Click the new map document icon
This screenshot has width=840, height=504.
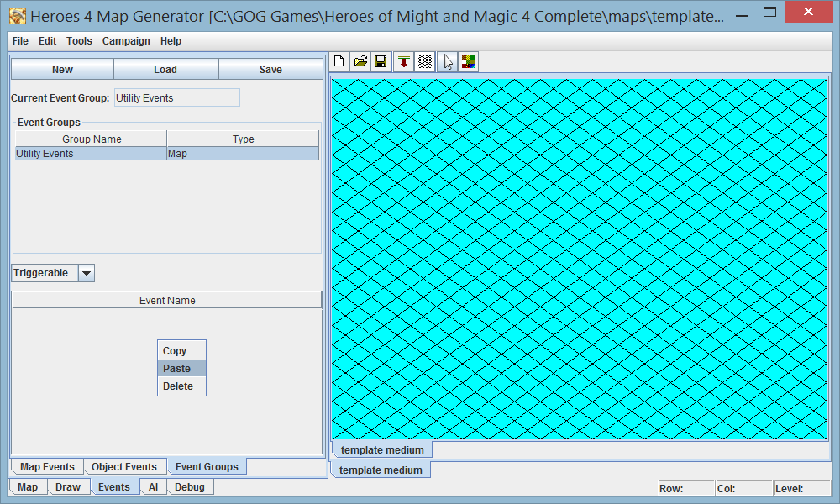click(x=339, y=61)
